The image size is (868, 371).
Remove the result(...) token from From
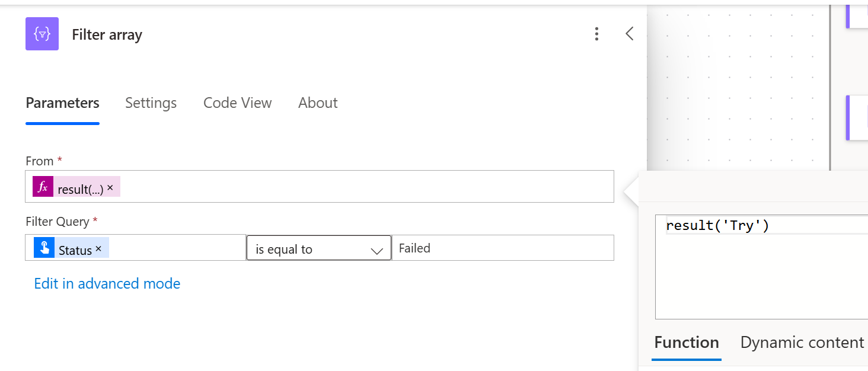[110, 187]
